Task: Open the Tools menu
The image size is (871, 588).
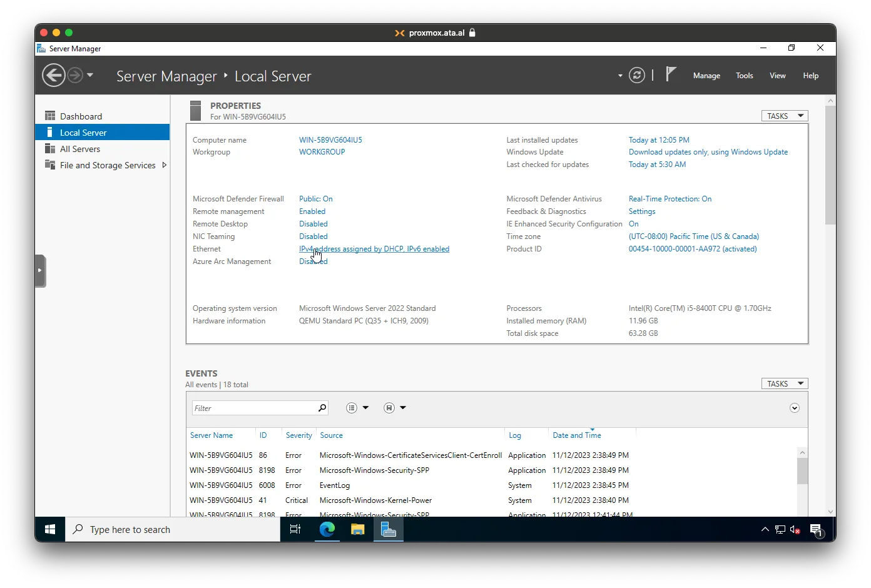Action: tap(744, 76)
